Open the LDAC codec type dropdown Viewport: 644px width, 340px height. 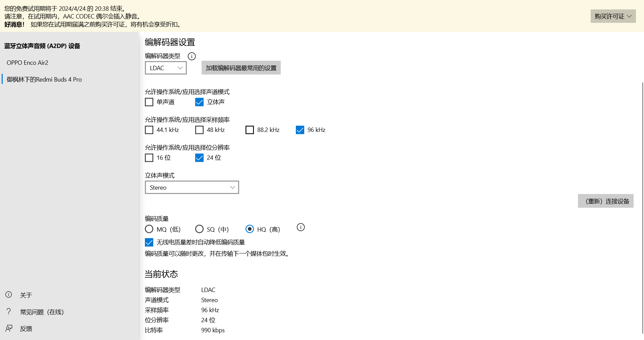click(166, 68)
